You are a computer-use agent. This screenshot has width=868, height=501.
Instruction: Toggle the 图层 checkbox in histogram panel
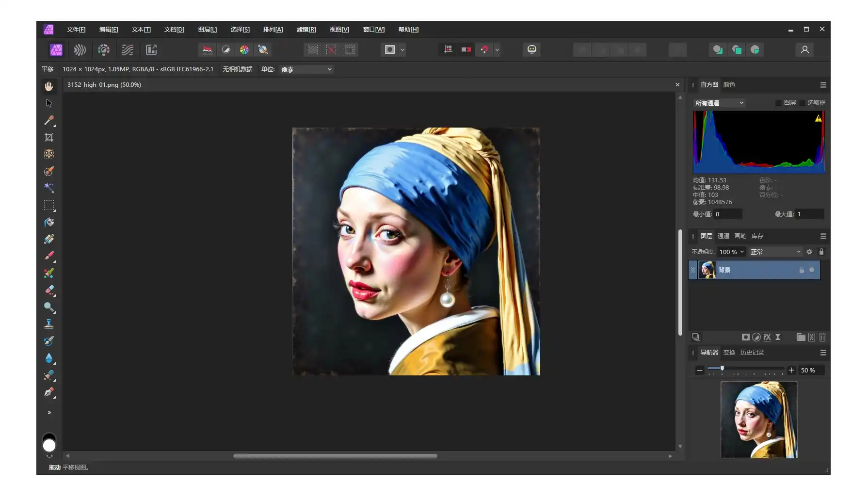click(779, 103)
